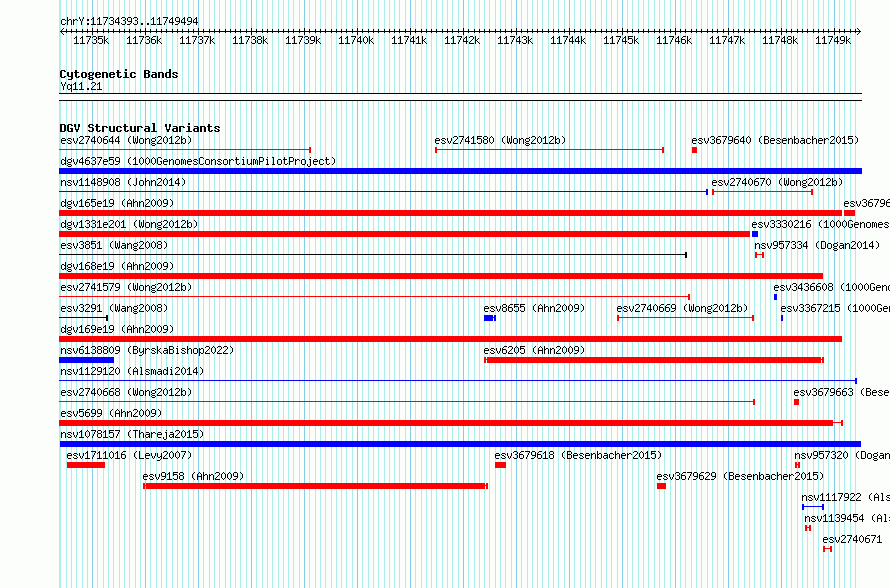The width and height of the screenshot is (890, 588).
Task: Open nsv1129120 (Alsmadi2014) label
Action: (132, 371)
